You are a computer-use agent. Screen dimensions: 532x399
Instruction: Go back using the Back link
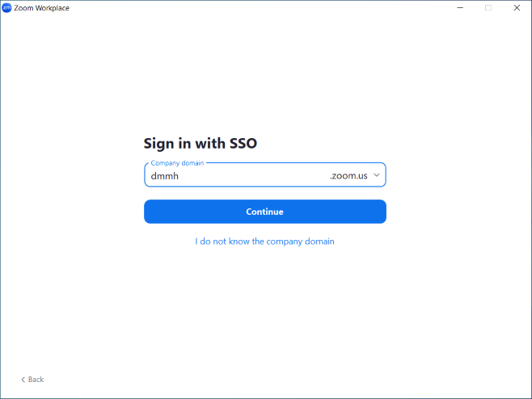point(32,380)
